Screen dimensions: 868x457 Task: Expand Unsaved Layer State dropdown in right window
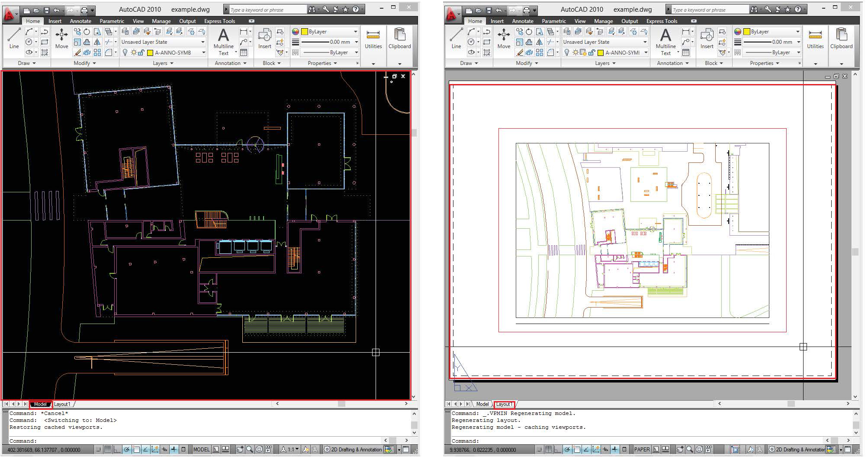pyautogui.click(x=605, y=42)
